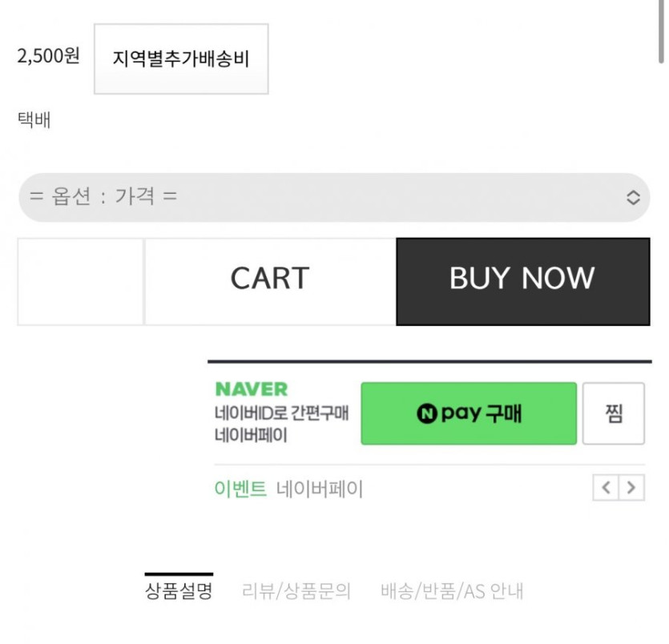
Task: Switch to the 상품설명 tab
Action: [x=179, y=591]
